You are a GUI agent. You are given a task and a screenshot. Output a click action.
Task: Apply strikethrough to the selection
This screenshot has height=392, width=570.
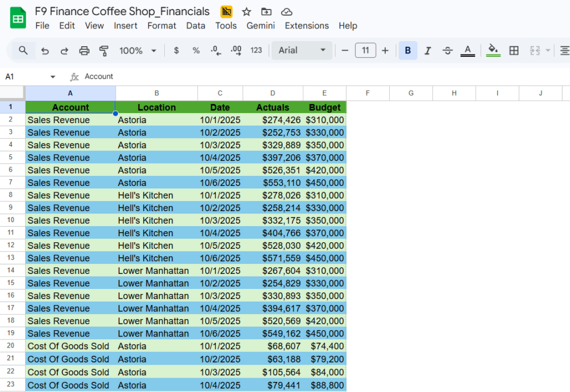[448, 51]
